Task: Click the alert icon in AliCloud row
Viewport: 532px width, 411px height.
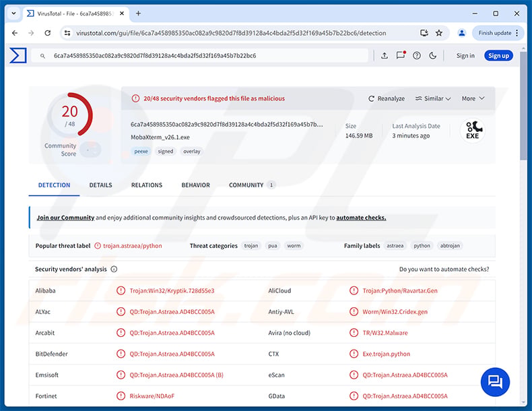Action: [354, 290]
